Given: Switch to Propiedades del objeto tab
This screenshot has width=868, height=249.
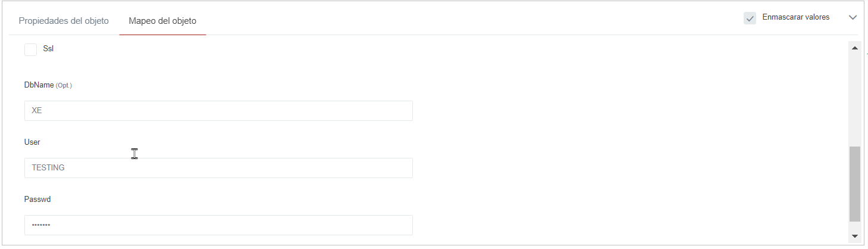Looking at the screenshot, I should [64, 21].
